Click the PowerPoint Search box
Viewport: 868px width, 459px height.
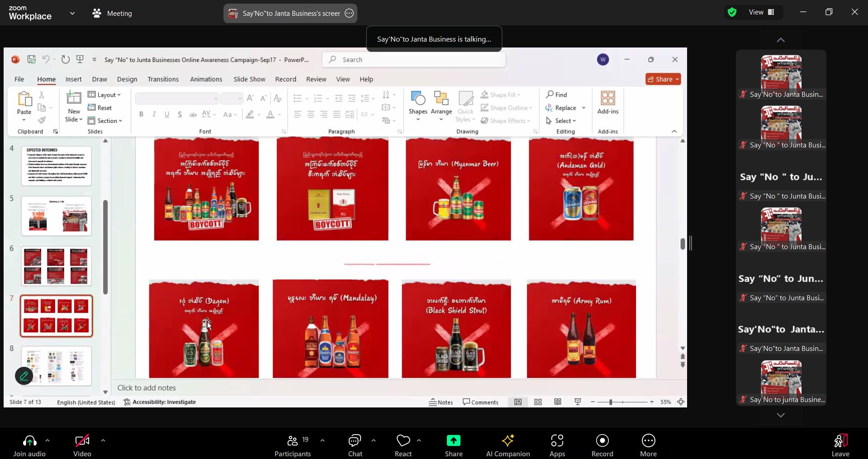pyautogui.click(x=414, y=60)
